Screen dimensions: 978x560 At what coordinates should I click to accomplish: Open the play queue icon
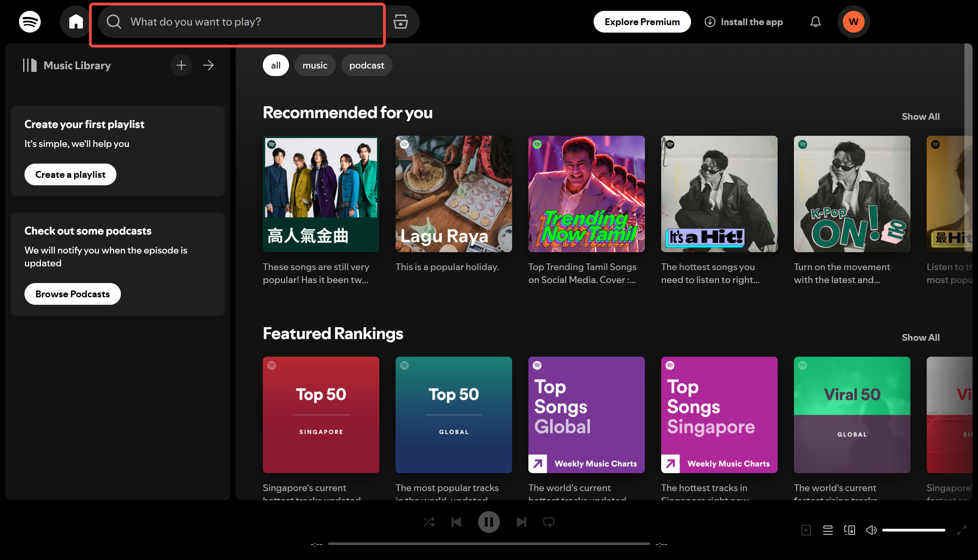click(828, 530)
